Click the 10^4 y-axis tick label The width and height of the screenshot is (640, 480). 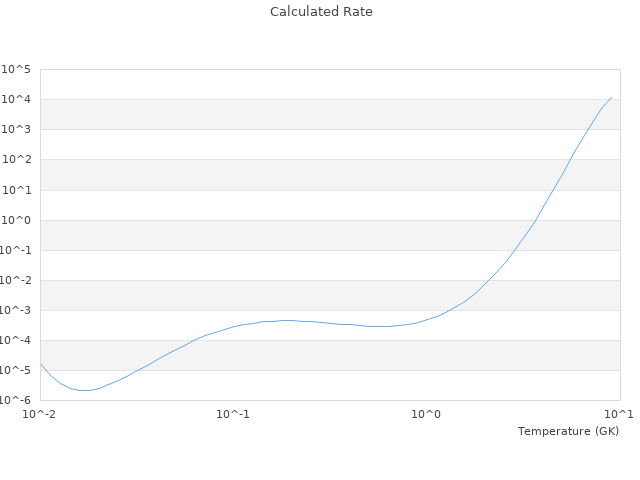click(16, 100)
